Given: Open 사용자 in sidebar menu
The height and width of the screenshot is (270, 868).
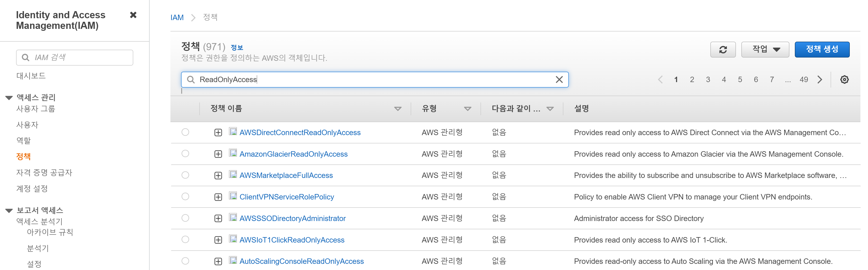Looking at the screenshot, I should point(27,125).
